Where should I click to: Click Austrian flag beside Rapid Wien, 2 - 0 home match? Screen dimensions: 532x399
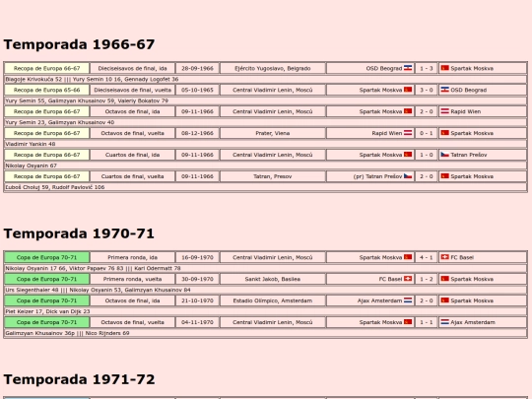(444, 111)
